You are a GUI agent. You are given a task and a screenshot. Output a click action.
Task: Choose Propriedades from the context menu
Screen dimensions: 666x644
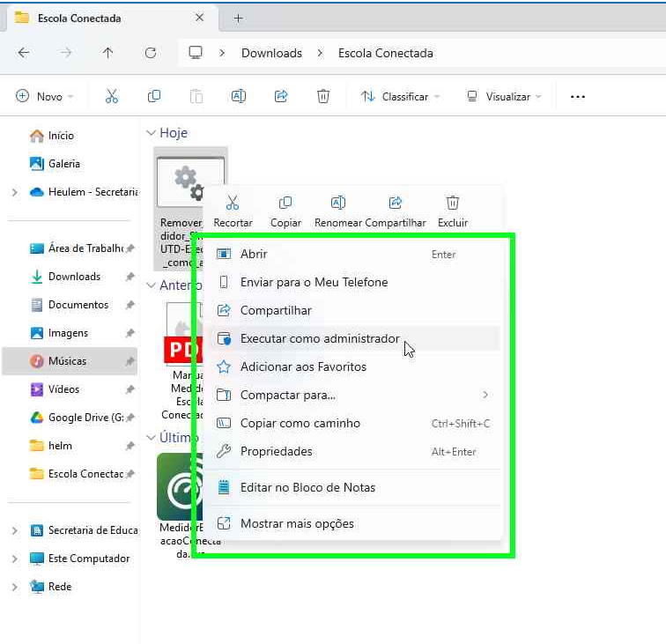pos(276,452)
